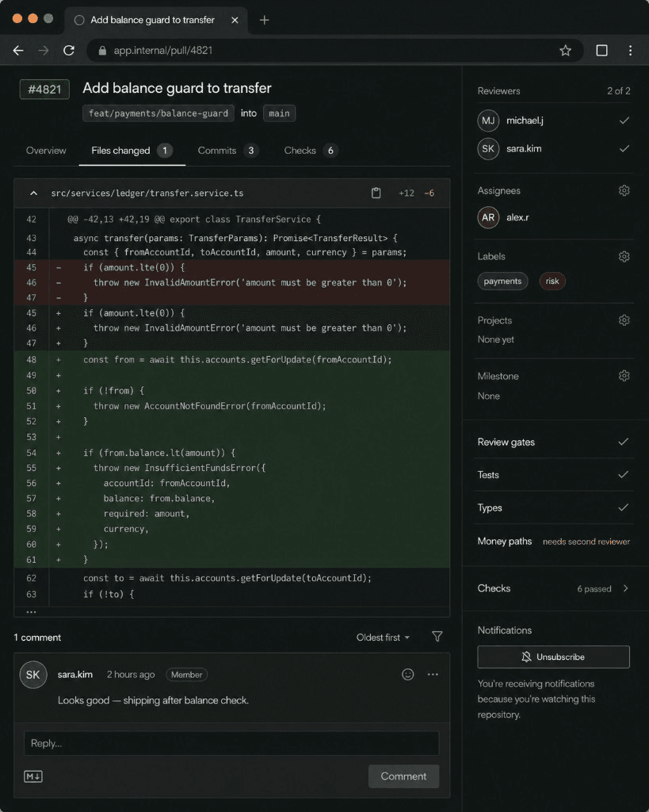Click the '2 hours ago' comment timestamp
Image resolution: width=649 pixels, height=812 pixels.
pyautogui.click(x=131, y=675)
